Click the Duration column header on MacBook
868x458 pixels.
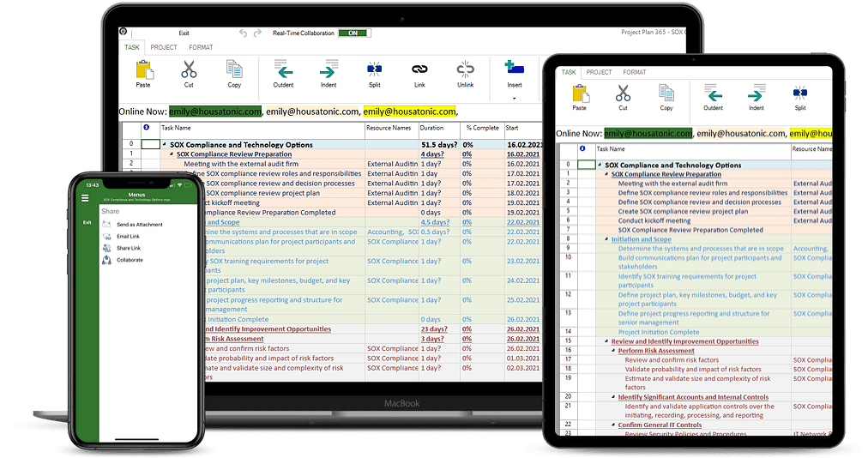pyautogui.click(x=431, y=128)
